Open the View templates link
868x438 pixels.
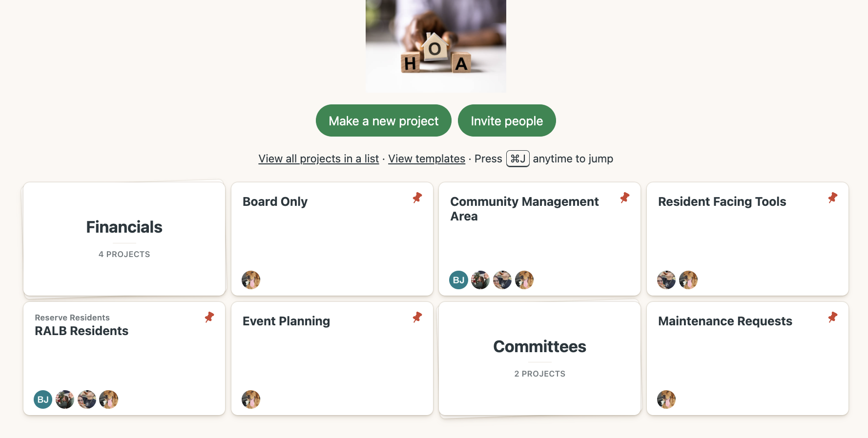tap(426, 159)
